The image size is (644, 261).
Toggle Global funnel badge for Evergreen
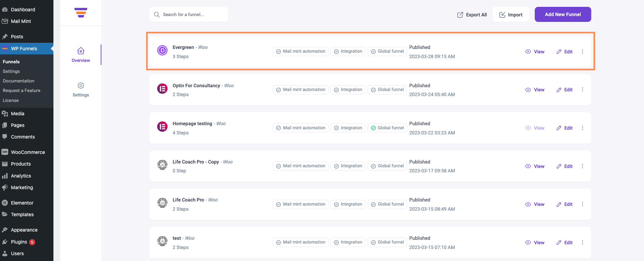point(387,51)
